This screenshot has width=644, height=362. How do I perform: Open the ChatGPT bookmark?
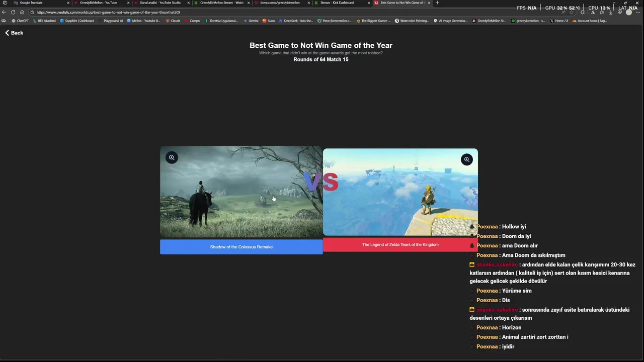pos(21,21)
